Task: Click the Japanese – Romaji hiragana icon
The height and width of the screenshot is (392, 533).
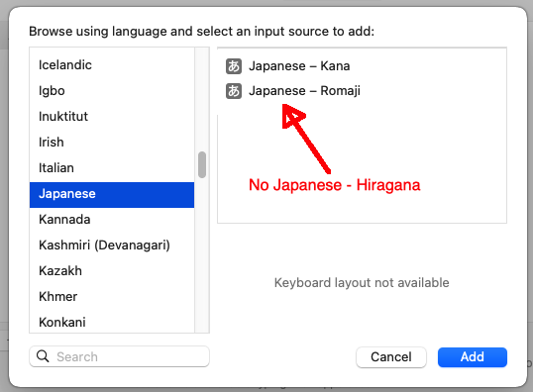Action: 234,91
